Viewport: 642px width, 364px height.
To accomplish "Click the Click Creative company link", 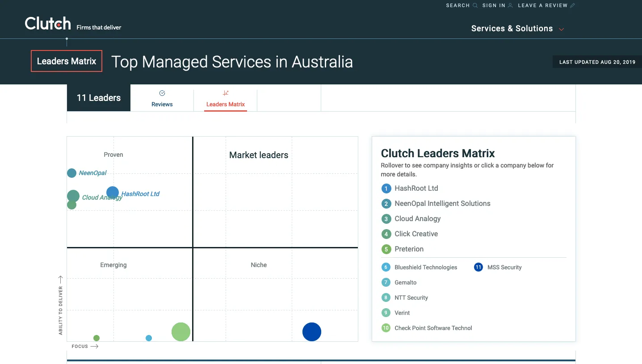I will (x=416, y=234).
